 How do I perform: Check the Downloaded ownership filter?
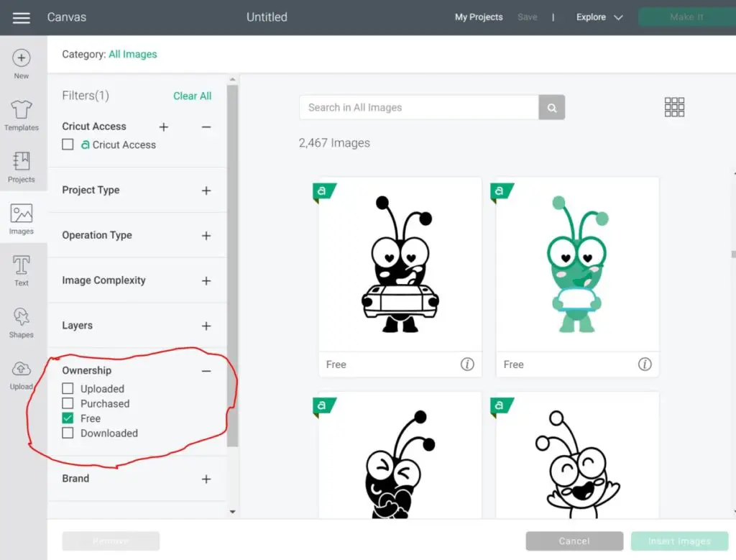click(x=68, y=433)
